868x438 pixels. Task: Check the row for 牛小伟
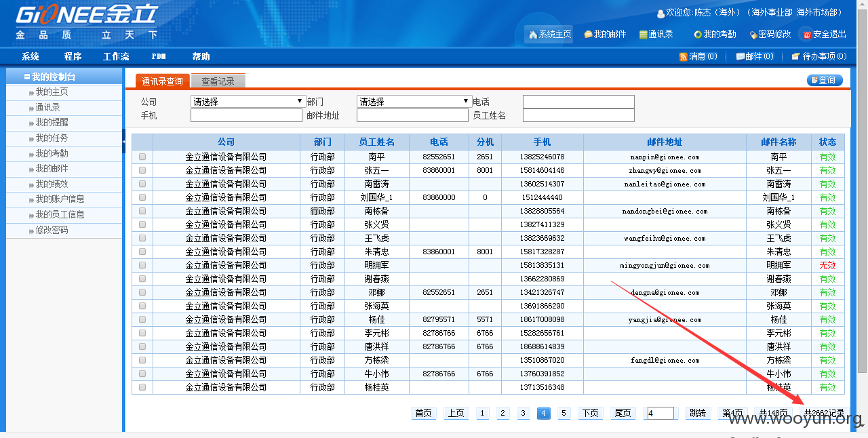142,374
